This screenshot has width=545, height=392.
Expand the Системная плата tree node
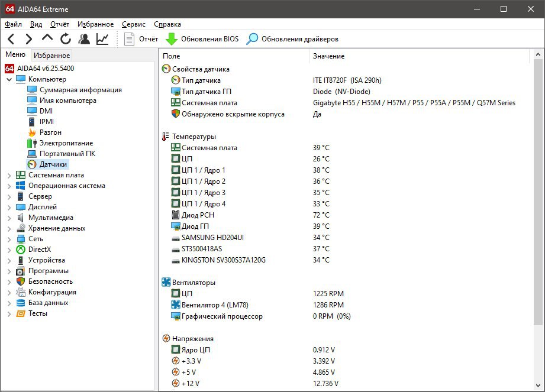(x=9, y=176)
